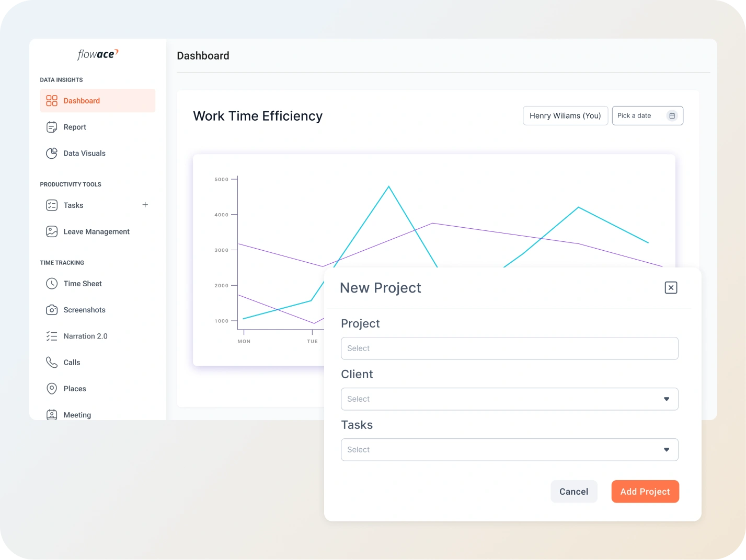Click the Leave Management image icon

tap(52, 231)
